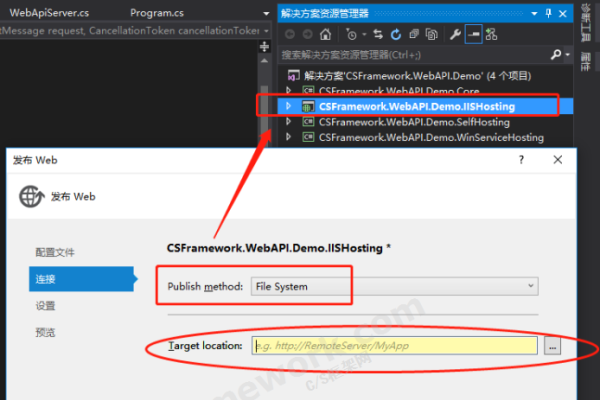
Task: Click the View Class Diagram icon
Action: (x=491, y=34)
